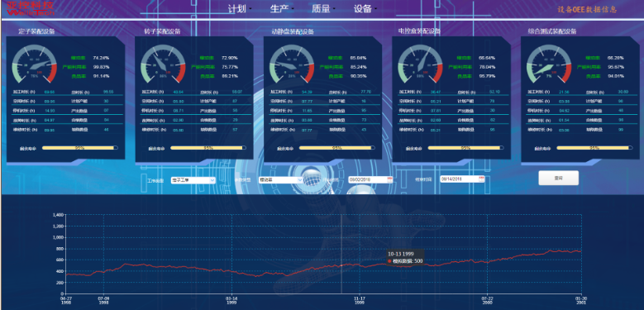Click the 定子装配设备 remaining life bar

pos(80,148)
